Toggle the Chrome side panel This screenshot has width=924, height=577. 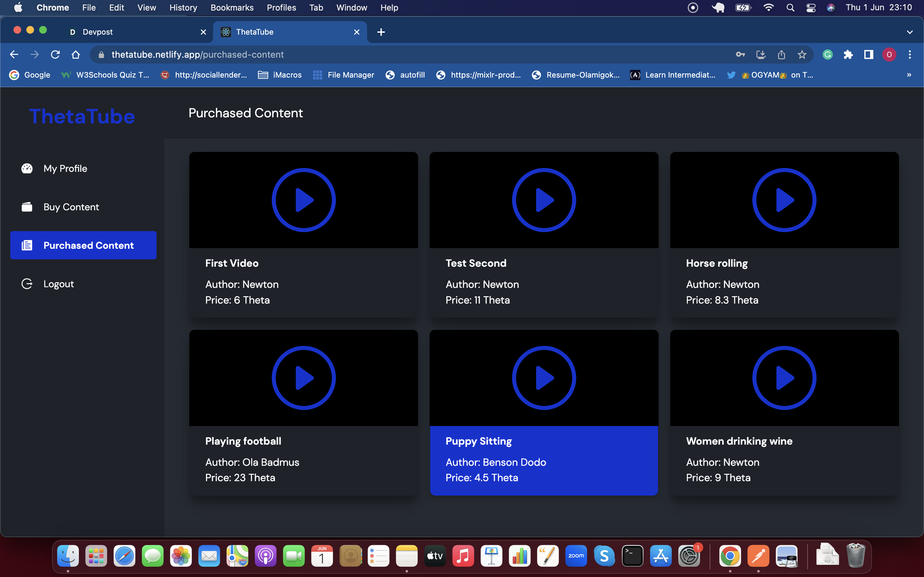[868, 54]
